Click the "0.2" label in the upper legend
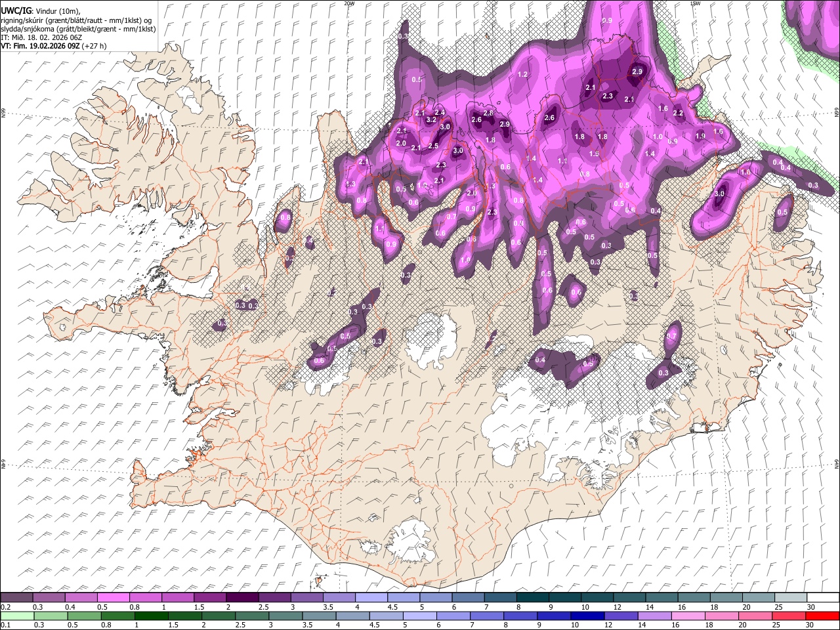840x630 pixels. [5, 607]
